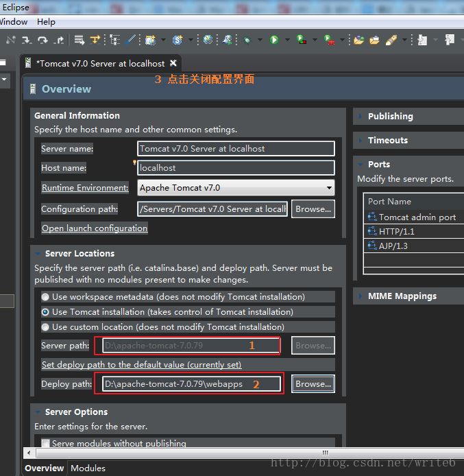Close the Tomcat v7.0 Server editor tab
Viewport: 464px width, 476px height.
point(173,63)
